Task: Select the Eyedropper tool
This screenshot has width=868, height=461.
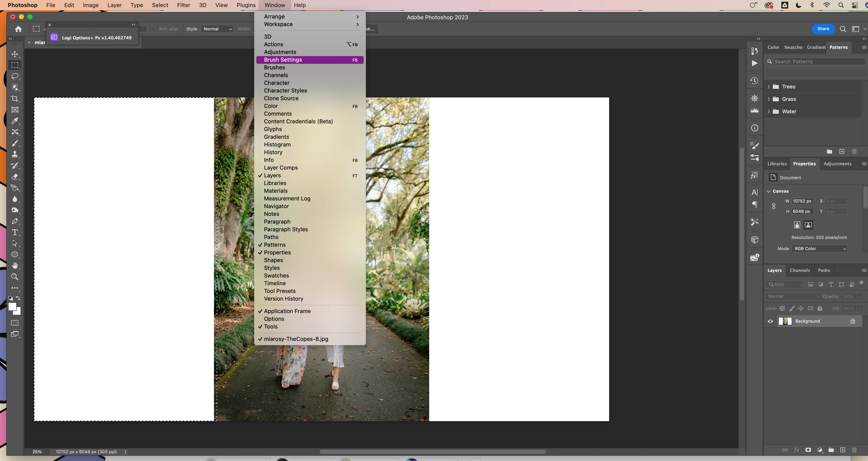Action: [15, 121]
